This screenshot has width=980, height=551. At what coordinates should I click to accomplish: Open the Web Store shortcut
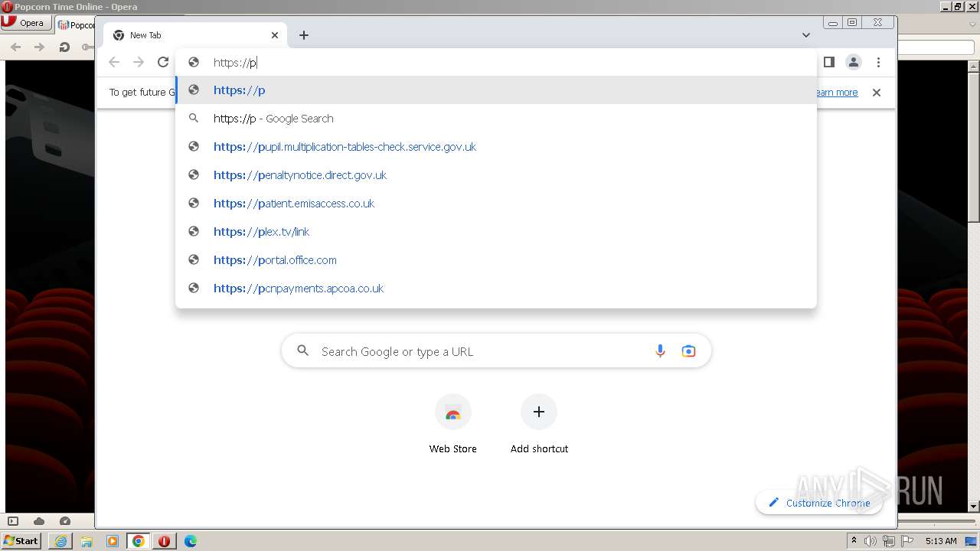[x=452, y=425]
